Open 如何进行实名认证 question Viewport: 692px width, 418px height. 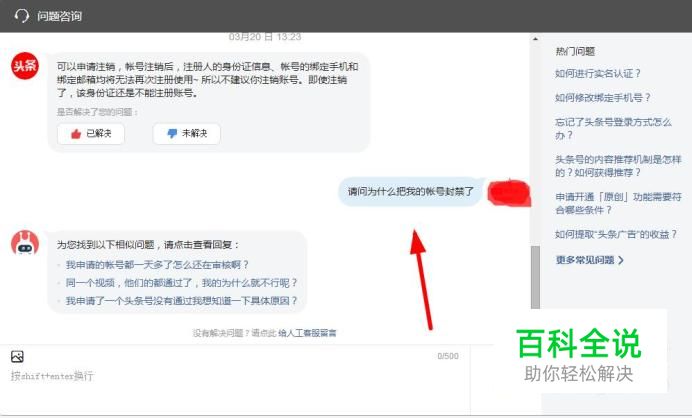coord(598,73)
